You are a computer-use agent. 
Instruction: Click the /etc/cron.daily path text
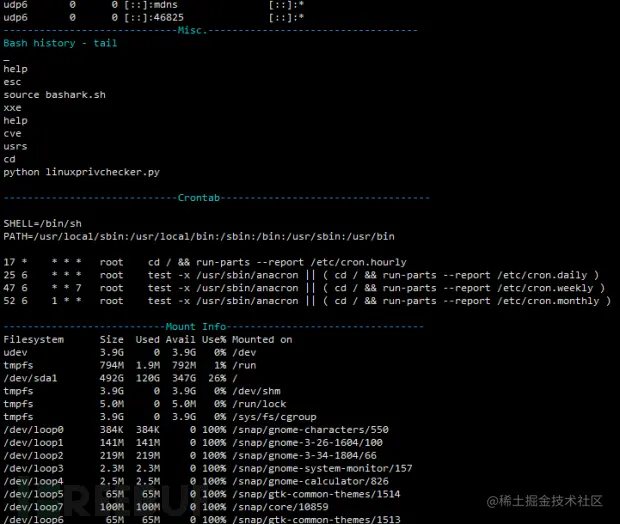click(542, 275)
